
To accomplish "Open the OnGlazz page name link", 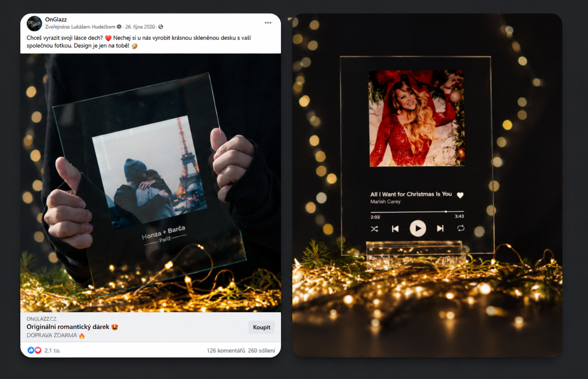I will pyautogui.click(x=56, y=19).
